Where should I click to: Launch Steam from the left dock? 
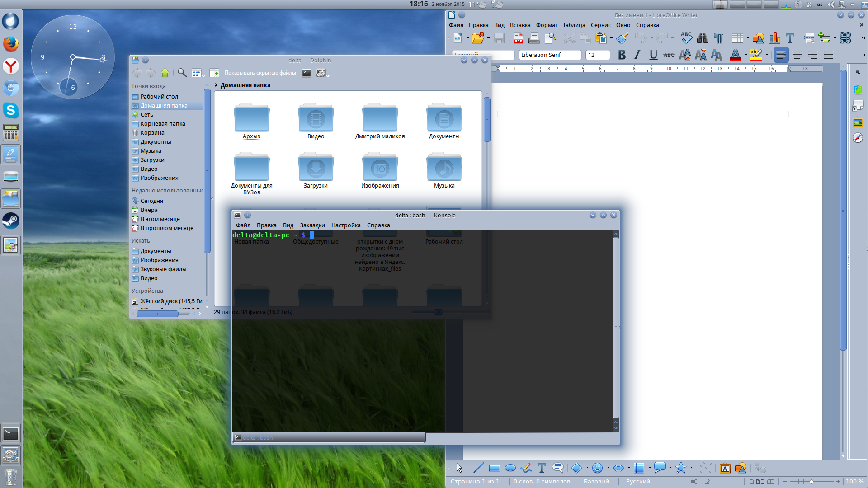pyautogui.click(x=10, y=221)
